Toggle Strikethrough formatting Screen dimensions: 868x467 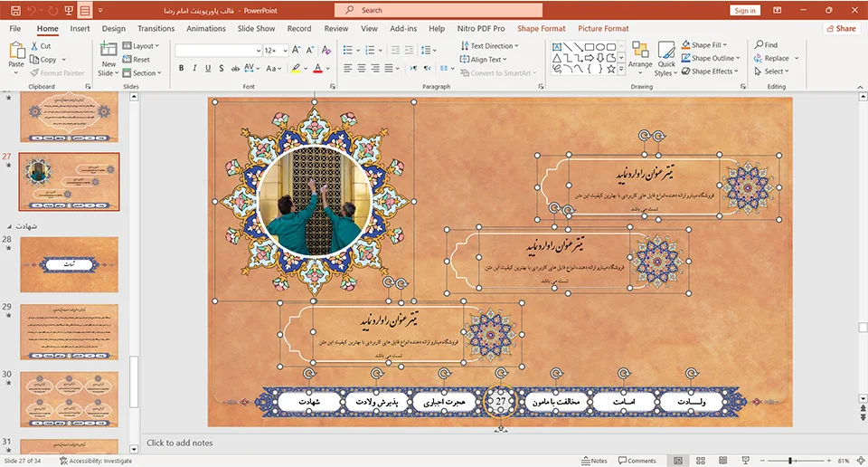(x=235, y=68)
